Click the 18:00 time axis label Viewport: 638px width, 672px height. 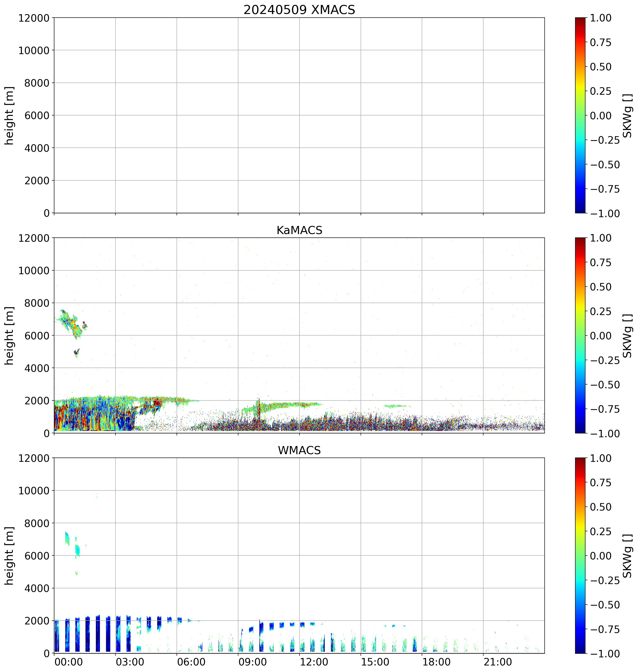pyautogui.click(x=436, y=662)
